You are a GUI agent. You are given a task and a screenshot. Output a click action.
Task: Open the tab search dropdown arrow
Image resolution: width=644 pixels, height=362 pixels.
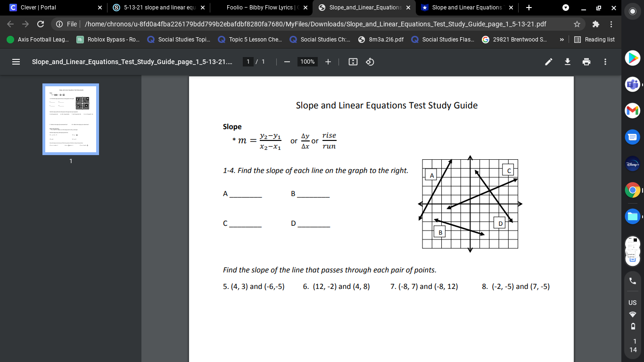(566, 8)
